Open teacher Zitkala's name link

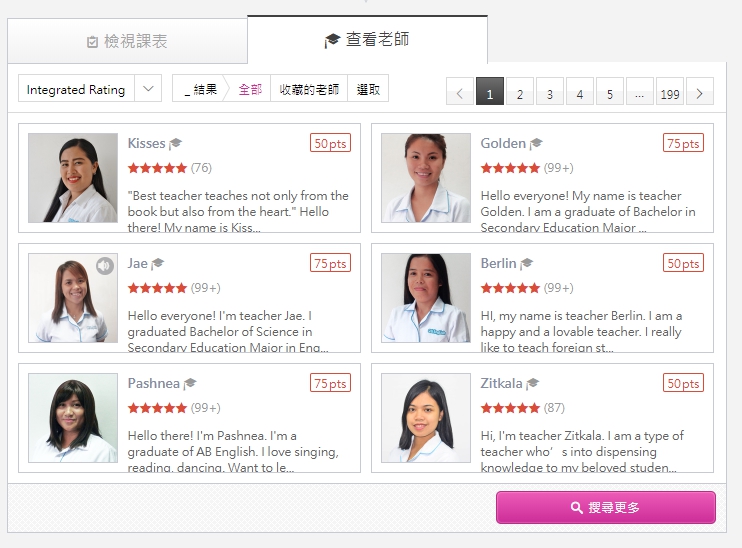[501, 383]
